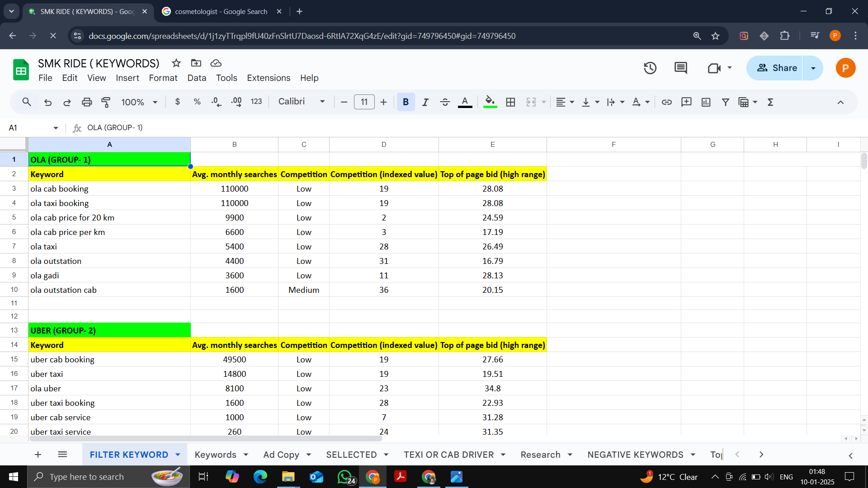
Task: Insert a comment
Action: [686, 102]
